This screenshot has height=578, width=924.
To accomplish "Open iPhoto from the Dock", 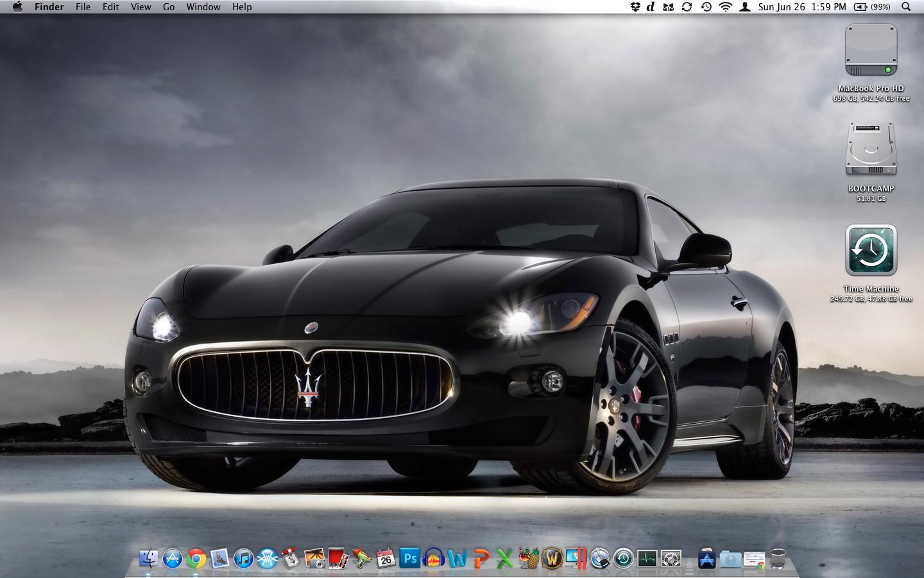I will coord(315,558).
